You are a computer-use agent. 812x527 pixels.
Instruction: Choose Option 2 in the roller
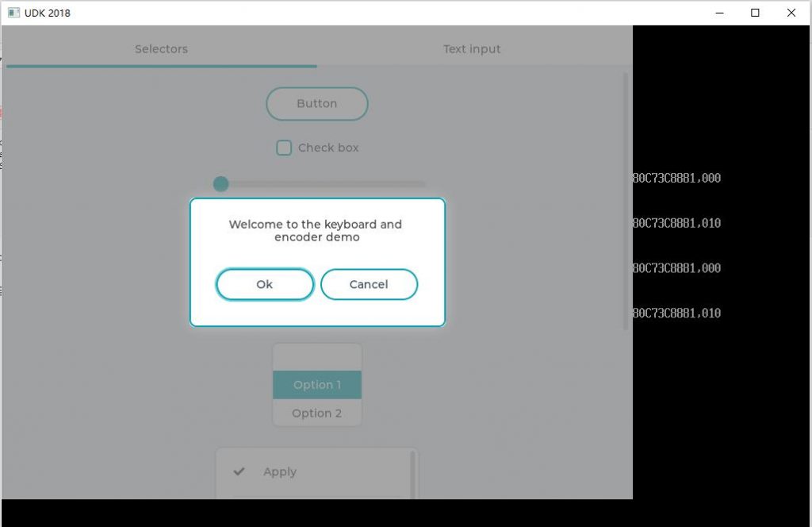tap(317, 414)
